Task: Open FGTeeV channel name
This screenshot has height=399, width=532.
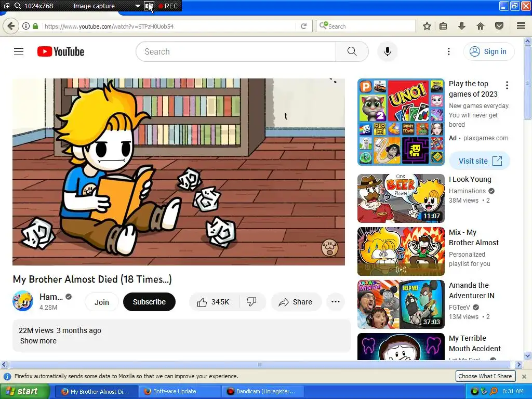Action: 459,308
